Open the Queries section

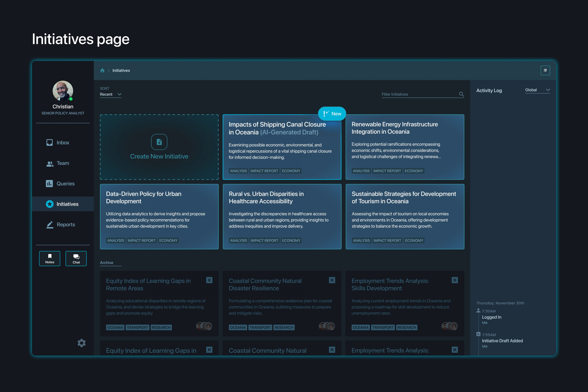66,183
